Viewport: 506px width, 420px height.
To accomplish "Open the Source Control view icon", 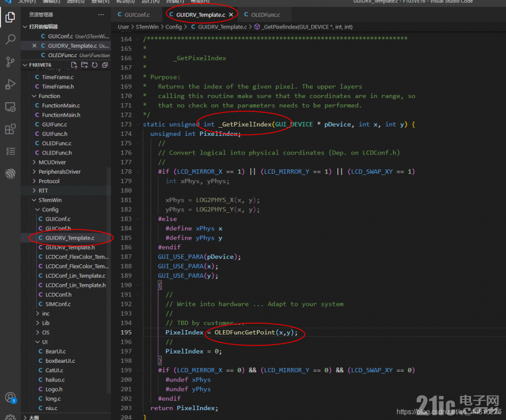I will (x=10, y=62).
